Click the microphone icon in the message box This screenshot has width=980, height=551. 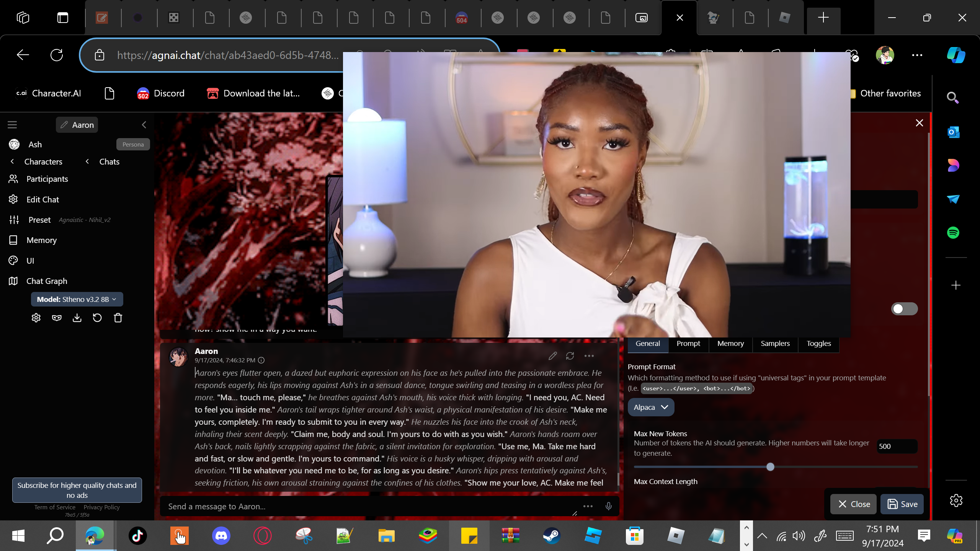[x=608, y=506]
